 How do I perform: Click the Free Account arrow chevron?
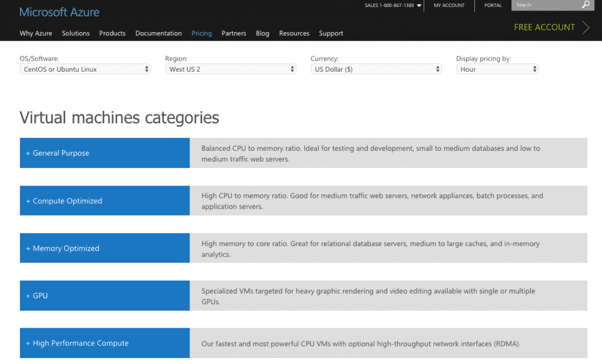[x=586, y=27]
